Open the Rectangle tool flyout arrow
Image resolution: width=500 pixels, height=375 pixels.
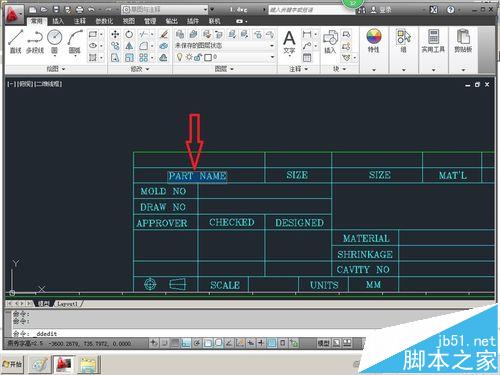click(x=101, y=34)
